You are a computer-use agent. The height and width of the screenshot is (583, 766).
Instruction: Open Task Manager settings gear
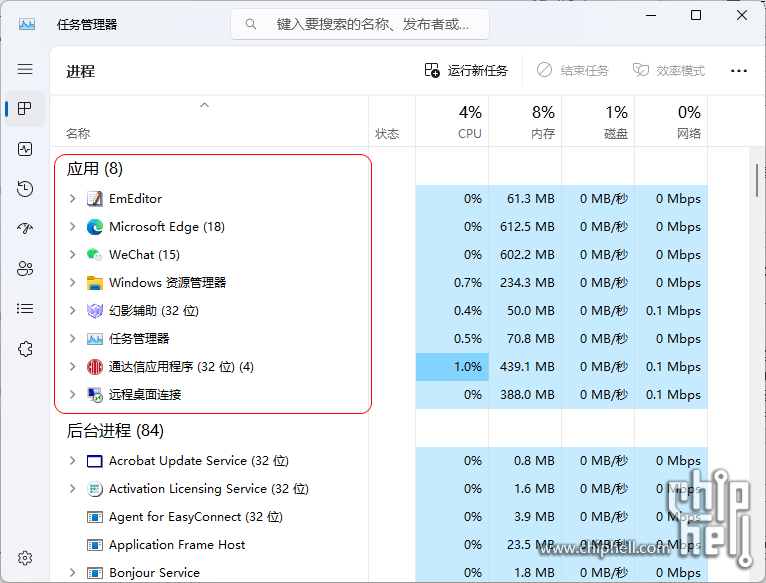pos(25,558)
